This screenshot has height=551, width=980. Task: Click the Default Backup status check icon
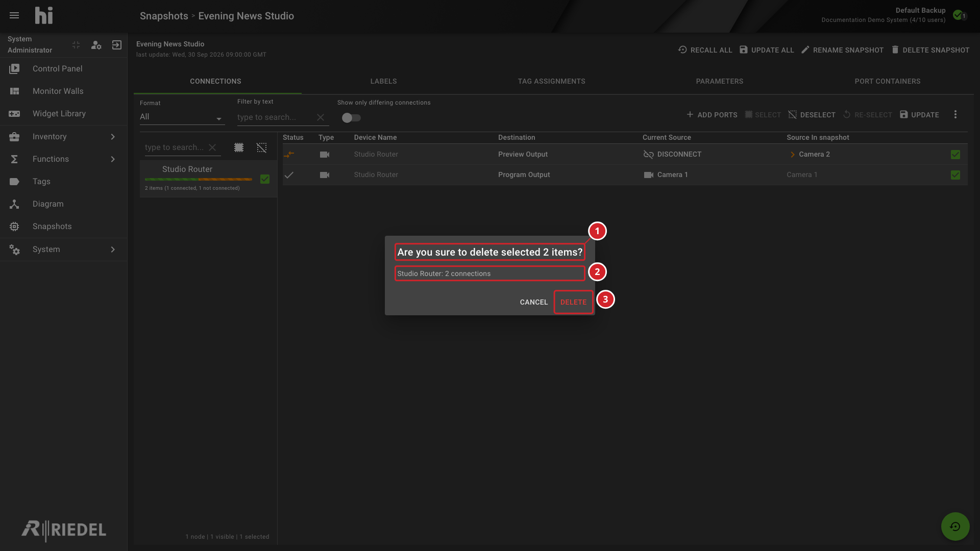(x=958, y=15)
